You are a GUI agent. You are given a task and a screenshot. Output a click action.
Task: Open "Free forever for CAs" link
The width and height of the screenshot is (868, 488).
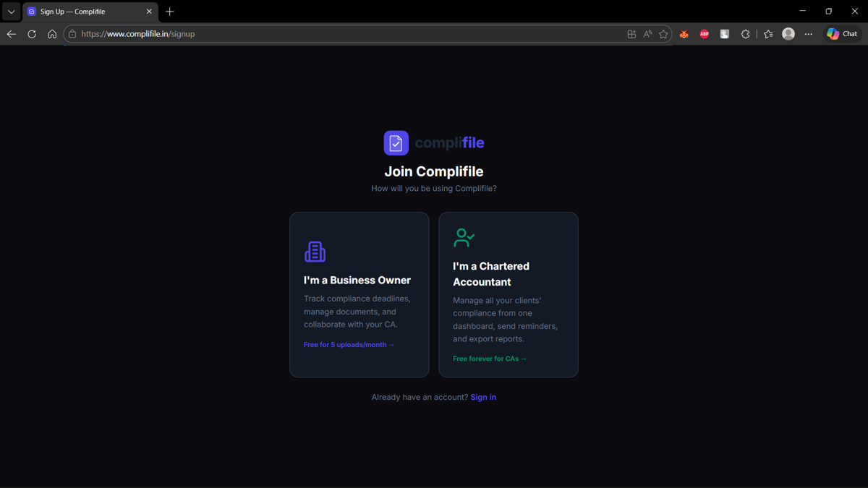tap(490, 359)
